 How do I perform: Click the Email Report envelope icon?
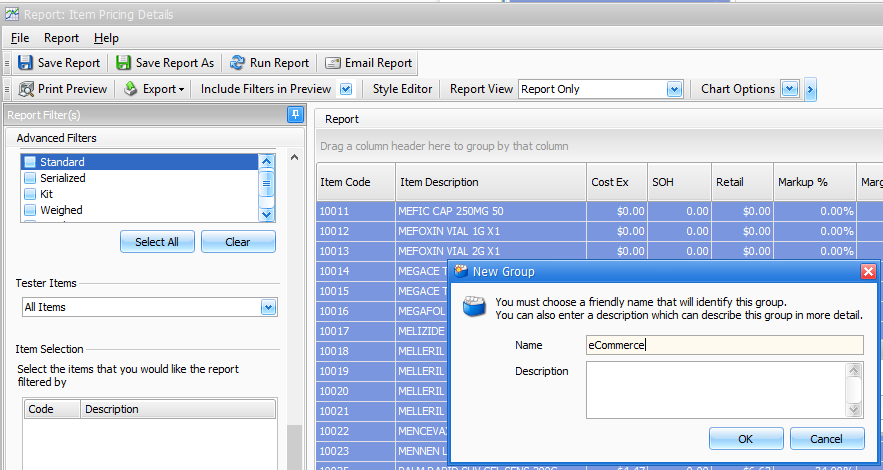(x=333, y=63)
